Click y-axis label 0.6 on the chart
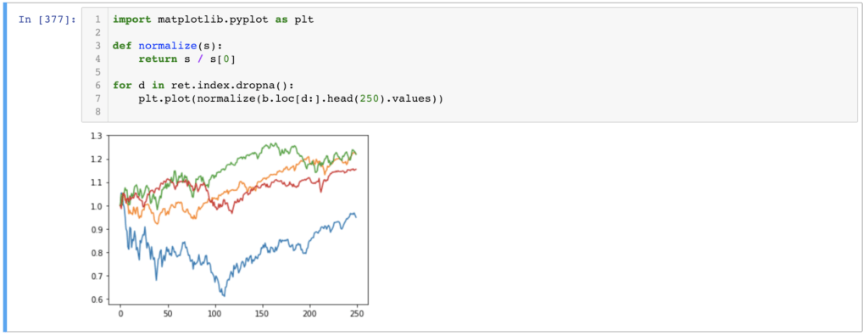This screenshot has height=336, width=868. click(97, 300)
